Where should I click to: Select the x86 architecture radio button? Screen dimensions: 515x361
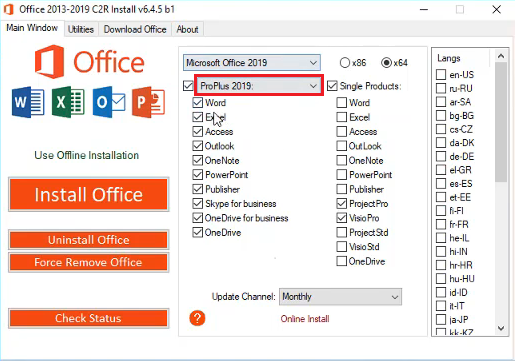pyautogui.click(x=345, y=63)
